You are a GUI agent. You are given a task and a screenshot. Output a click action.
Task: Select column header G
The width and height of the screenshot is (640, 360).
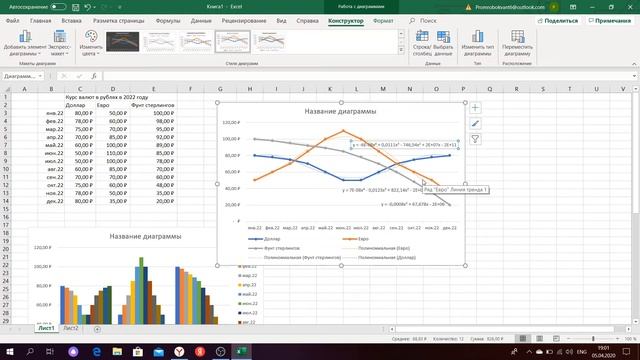tap(220, 89)
